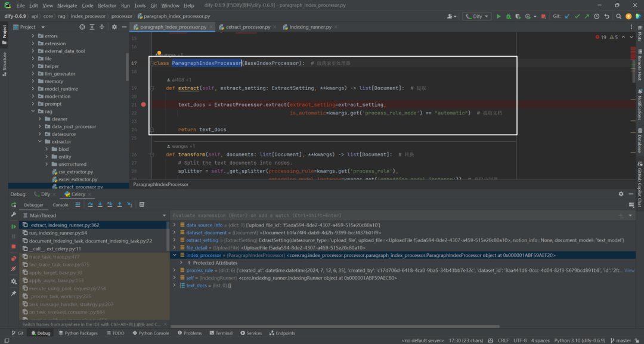The width and height of the screenshot is (644, 344).
Task: Run with coverage icon in main toolbar
Action: click(x=518, y=17)
